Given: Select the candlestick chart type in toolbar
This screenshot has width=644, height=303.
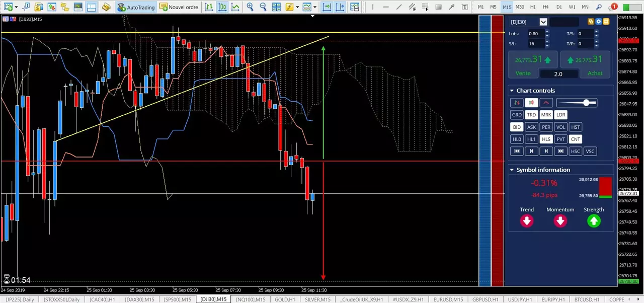Looking at the screenshot, I should [222, 7].
